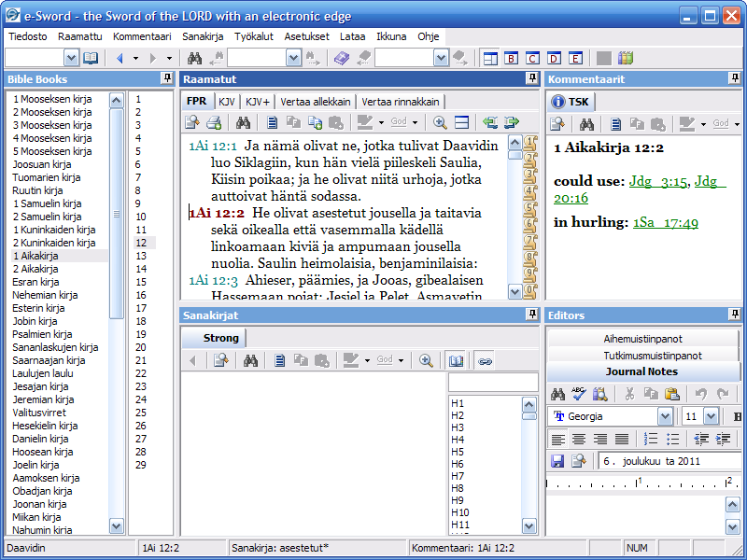Toggle the open-book button in Sanakirjat toolbar
The image size is (747, 560).
[456, 360]
